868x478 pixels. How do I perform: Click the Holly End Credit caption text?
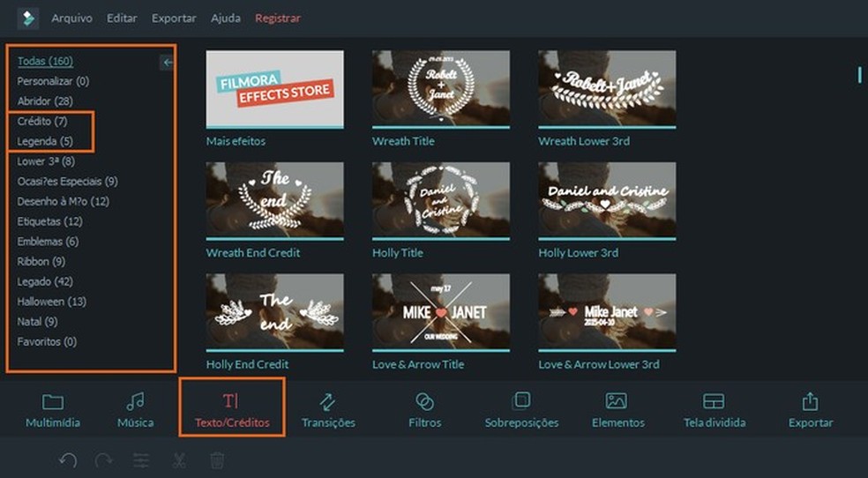coord(247,364)
